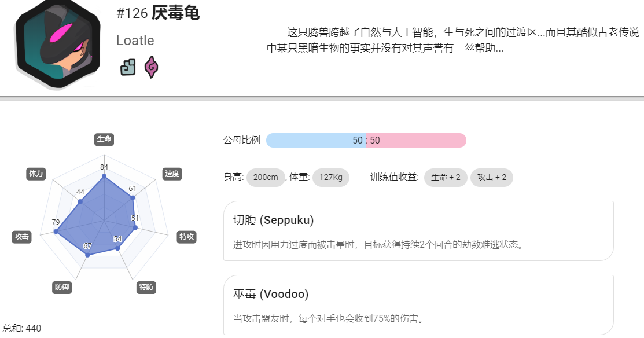Click the 84 health data point
Screen dimensions: 644x338
click(x=104, y=177)
